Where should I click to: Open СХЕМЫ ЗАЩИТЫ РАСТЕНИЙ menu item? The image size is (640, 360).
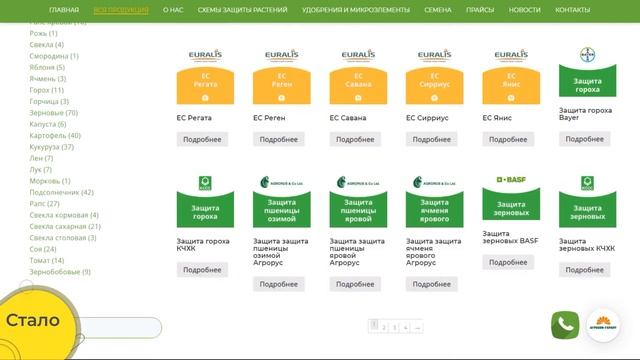[x=242, y=10]
